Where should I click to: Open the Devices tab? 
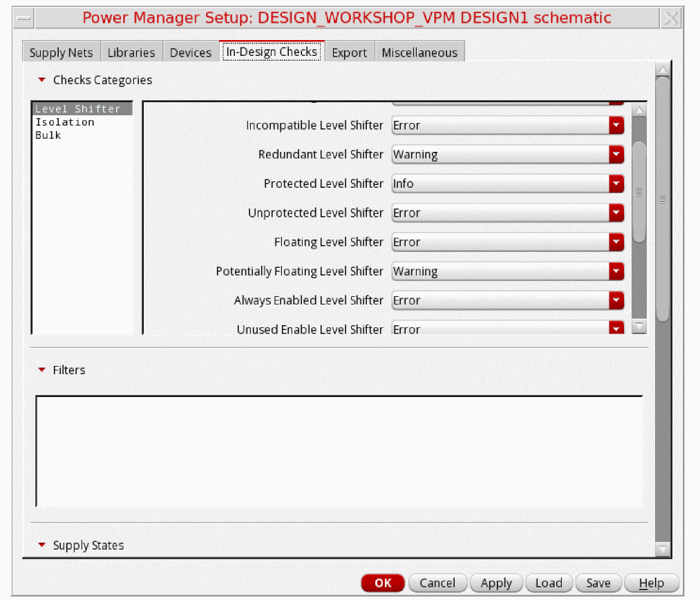tap(191, 52)
